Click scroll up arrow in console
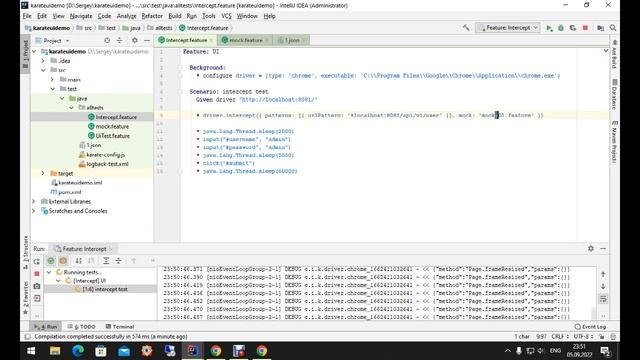 [x=603, y=274]
